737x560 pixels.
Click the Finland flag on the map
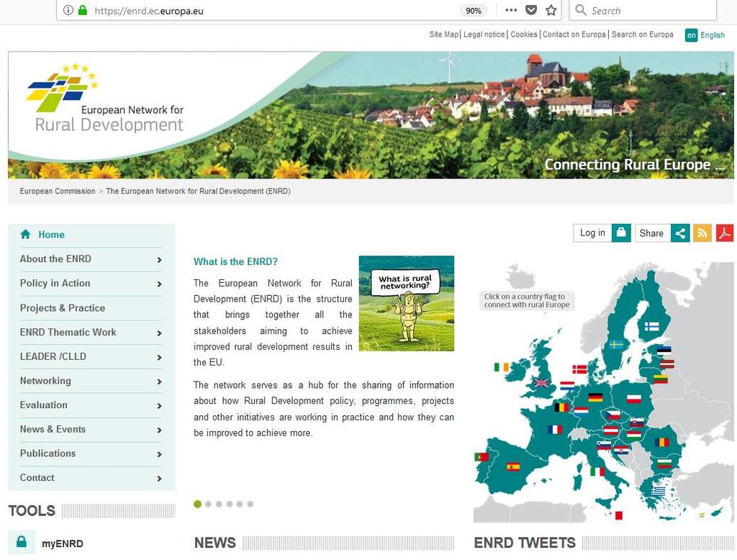tap(652, 326)
